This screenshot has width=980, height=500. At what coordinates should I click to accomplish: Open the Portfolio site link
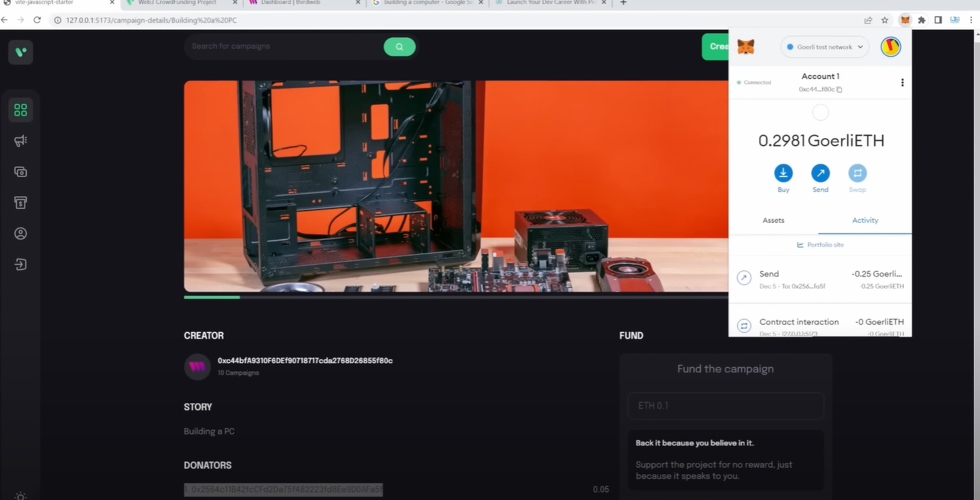[x=820, y=245]
